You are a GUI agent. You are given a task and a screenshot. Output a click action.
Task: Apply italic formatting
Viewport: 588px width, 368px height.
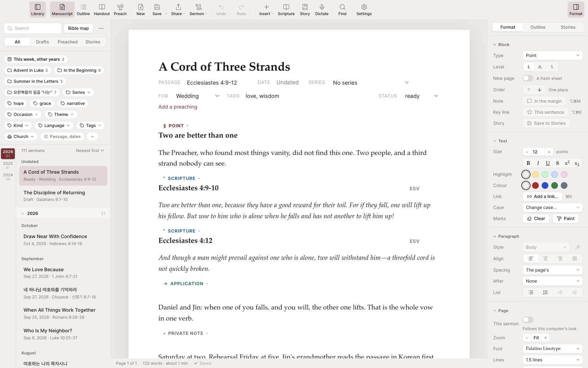[538, 163]
